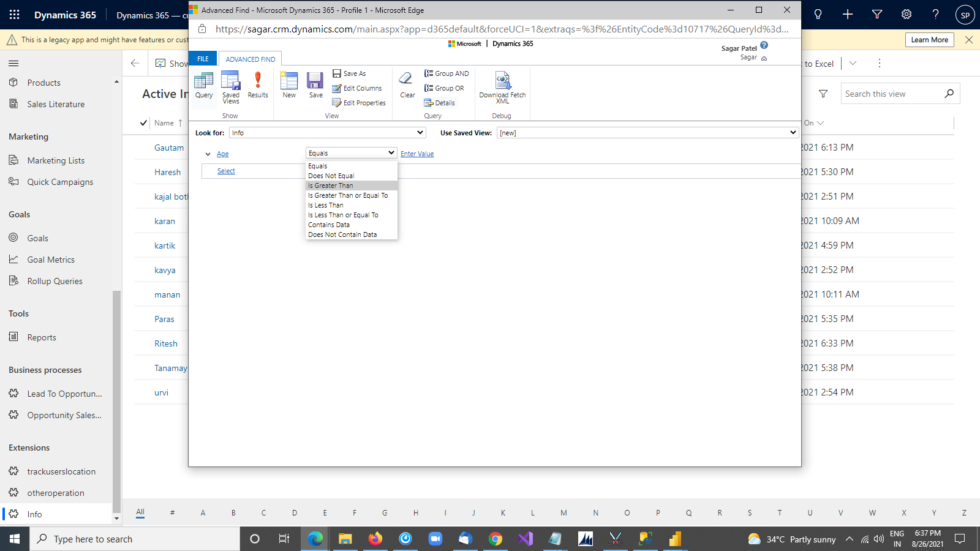Click Group OR button
Image resolution: width=980 pixels, height=551 pixels.
pos(444,88)
